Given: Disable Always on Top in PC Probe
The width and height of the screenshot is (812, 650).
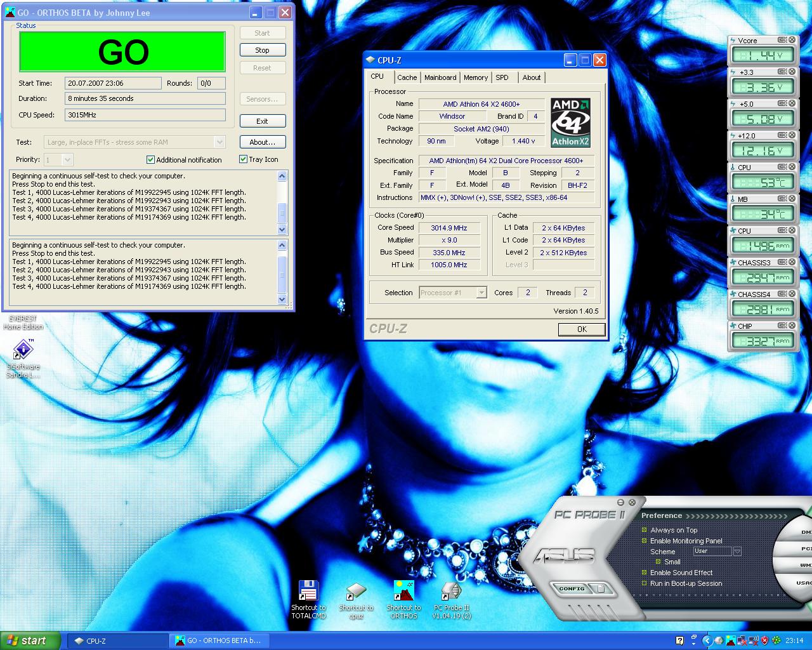Looking at the screenshot, I should [645, 530].
